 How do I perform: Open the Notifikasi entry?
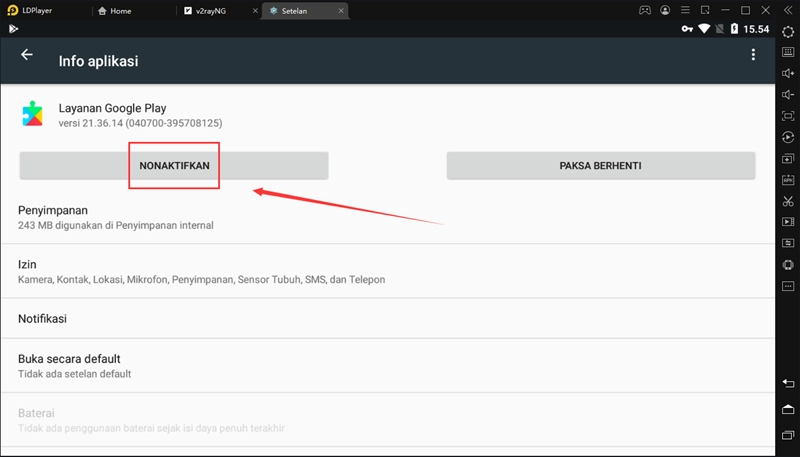(x=388, y=319)
